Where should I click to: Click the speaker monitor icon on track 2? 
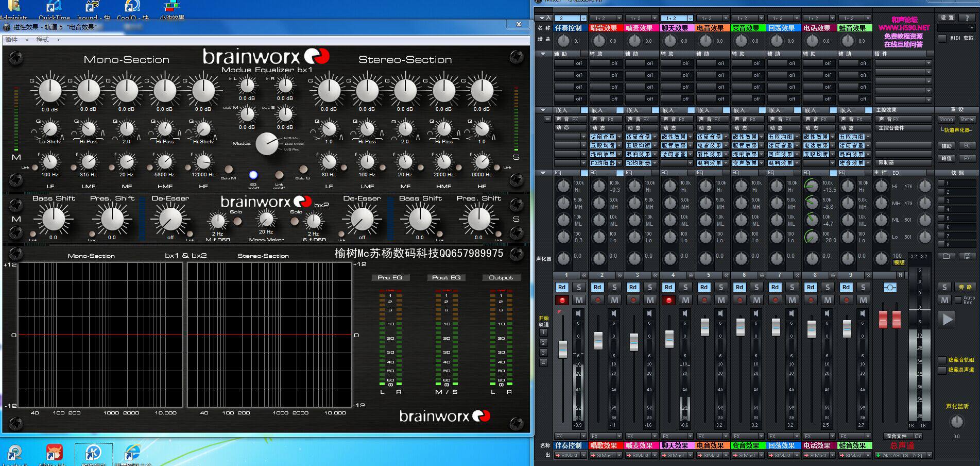614,313
